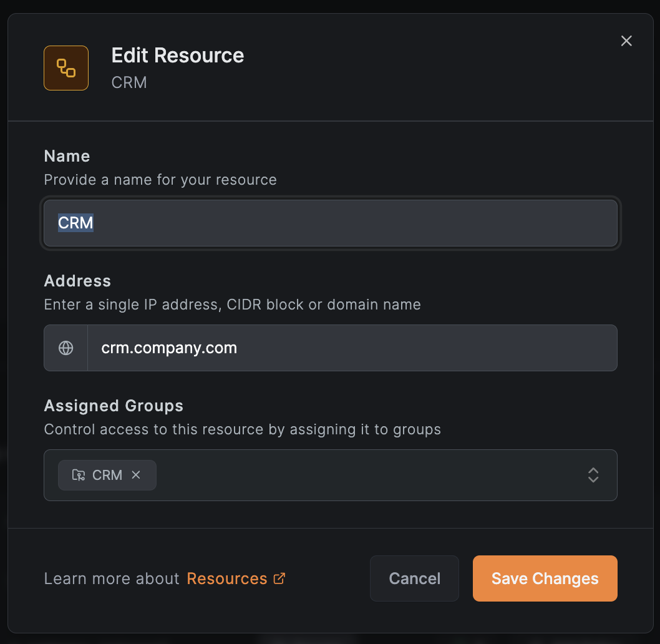This screenshot has width=660, height=644.
Task: Click the chevron icon on Assigned Groups field
Action: coord(593,475)
